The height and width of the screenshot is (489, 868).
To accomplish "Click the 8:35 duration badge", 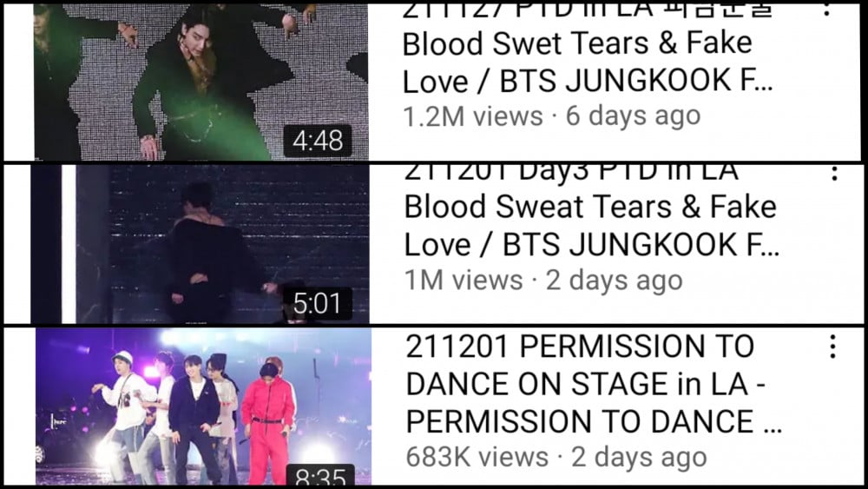I will (x=320, y=475).
